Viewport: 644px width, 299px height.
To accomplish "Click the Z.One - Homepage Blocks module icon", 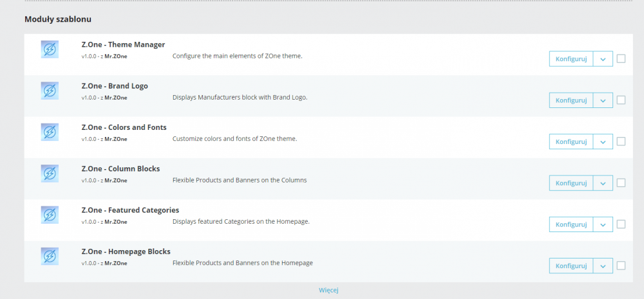I will pos(50,257).
